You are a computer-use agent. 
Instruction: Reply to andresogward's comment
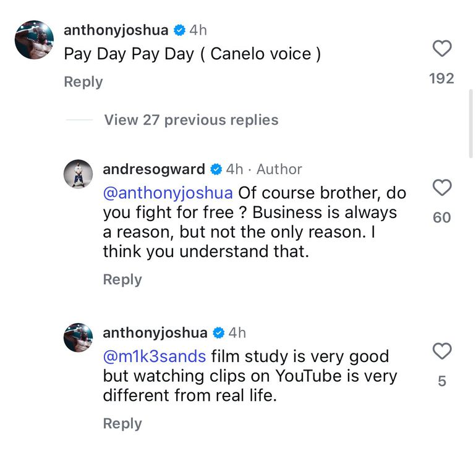(x=122, y=279)
